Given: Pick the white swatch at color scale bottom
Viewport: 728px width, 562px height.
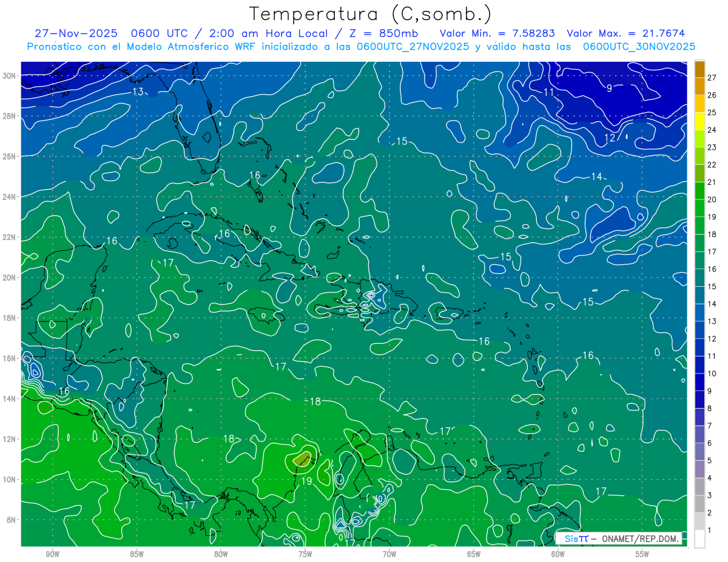Looking at the screenshot, I should (699, 539).
